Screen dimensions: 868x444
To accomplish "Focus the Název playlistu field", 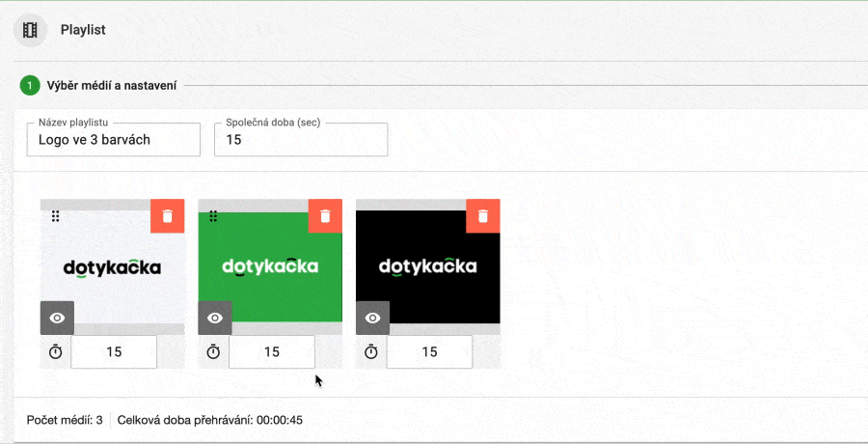I will pos(114,140).
